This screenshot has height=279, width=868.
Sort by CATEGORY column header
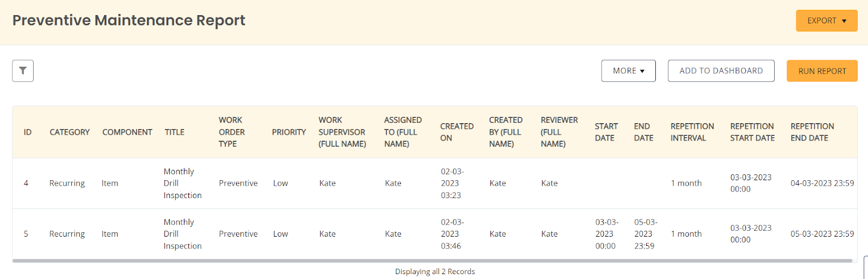(69, 132)
